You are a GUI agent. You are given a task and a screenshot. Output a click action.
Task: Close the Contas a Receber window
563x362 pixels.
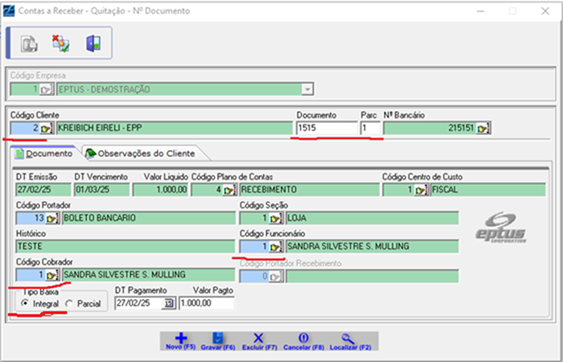pyautogui.click(x=545, y=11)
